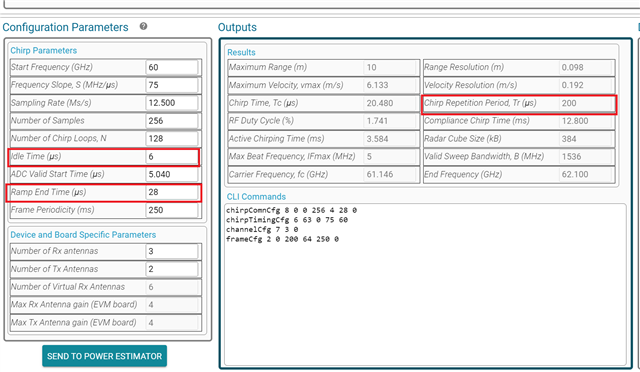Edit the Frequency Slope value 75
640x372 pixels.
tap(172, 85)
